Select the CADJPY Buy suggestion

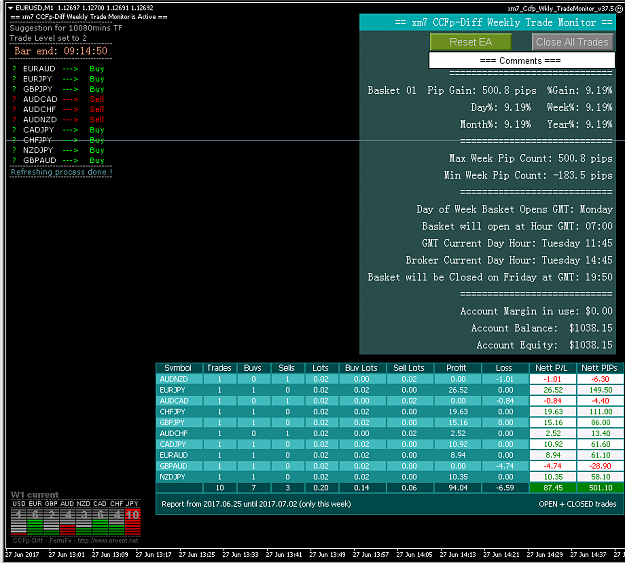pyautogui.click(x=59, y=130)
